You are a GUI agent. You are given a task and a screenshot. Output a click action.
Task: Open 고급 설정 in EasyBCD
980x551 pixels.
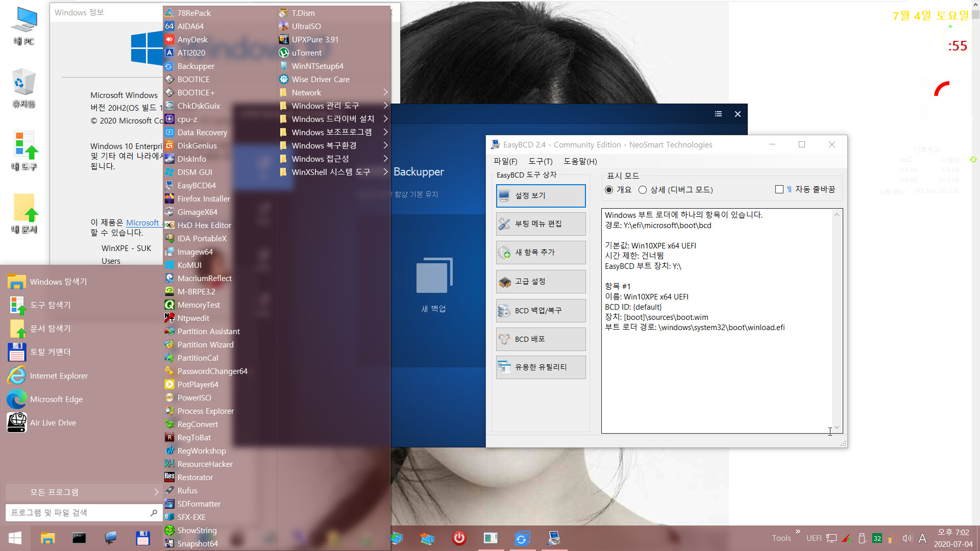coord(541,282)
